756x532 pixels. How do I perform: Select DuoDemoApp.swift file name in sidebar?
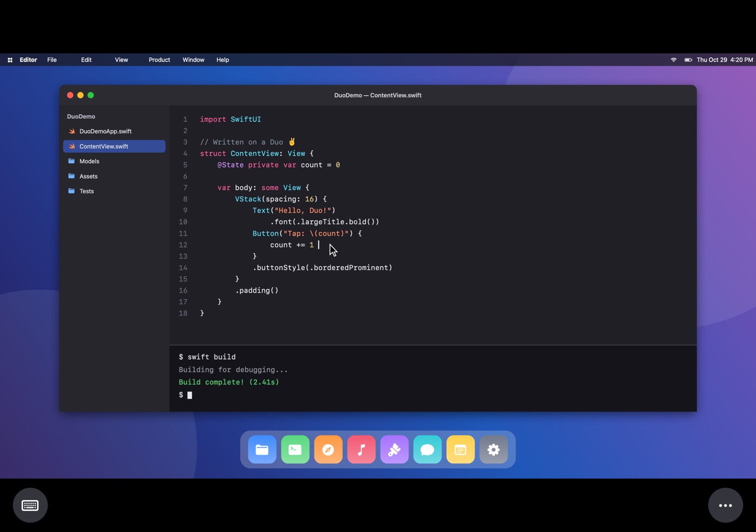coord(105,131)
